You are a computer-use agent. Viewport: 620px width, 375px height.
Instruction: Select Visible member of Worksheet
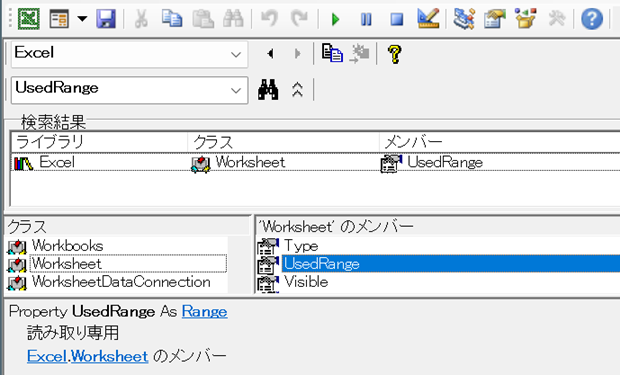(x=306, y=282)
